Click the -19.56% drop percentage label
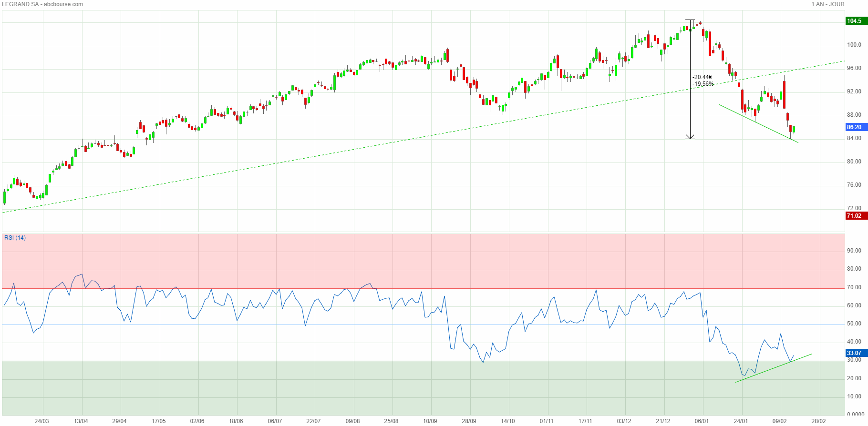 click(x=703, y=84)
